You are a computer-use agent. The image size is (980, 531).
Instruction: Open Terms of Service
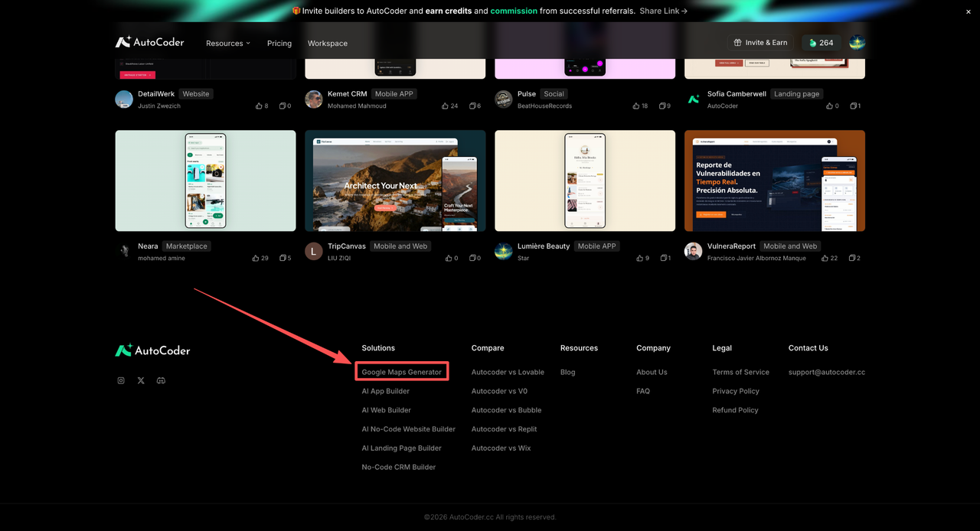pos(741,372)
